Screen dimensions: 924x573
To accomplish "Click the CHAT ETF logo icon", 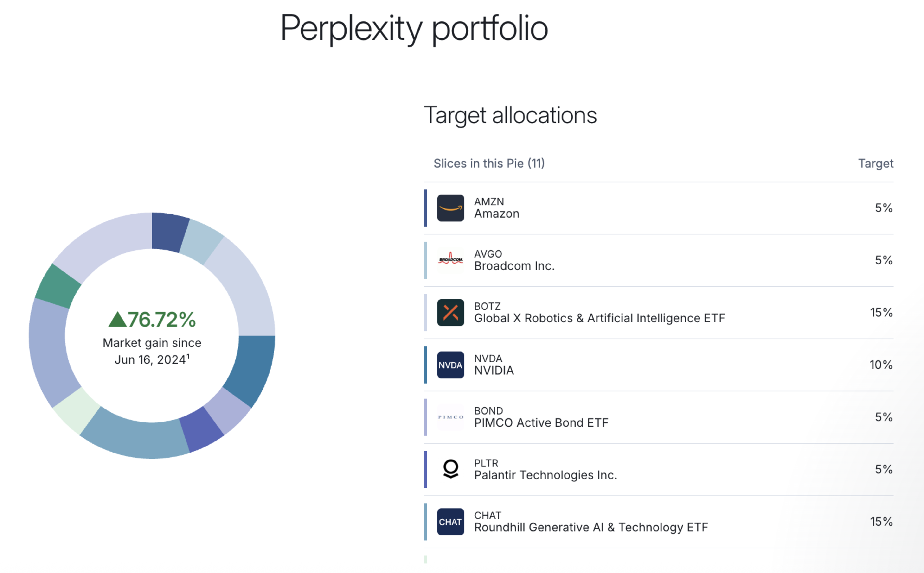I will [450, 522].
